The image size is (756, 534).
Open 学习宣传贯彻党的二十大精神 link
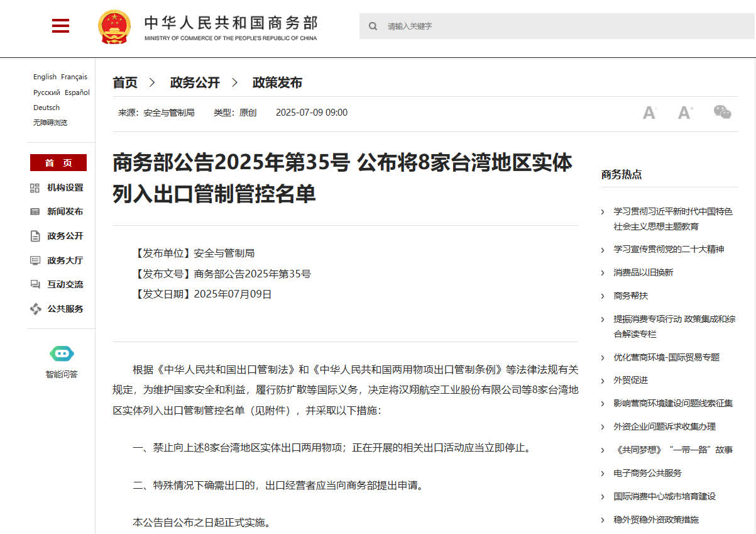(669, 249)
